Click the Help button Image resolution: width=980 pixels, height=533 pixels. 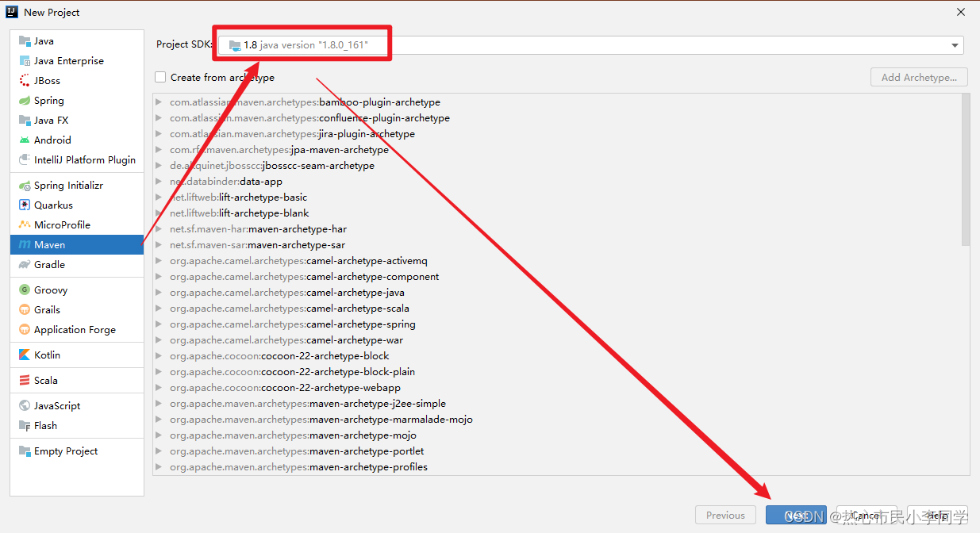pyautogui.click(x=937, y=516)
